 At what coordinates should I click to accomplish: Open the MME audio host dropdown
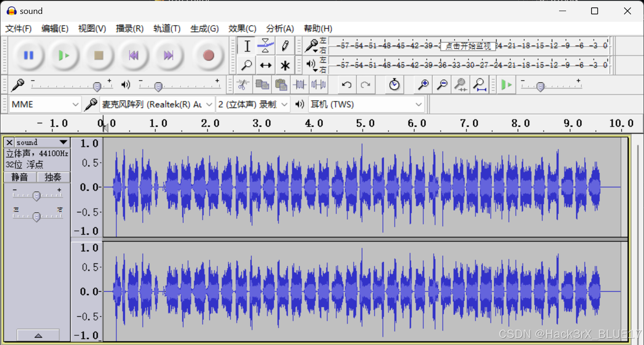point(45,104)
